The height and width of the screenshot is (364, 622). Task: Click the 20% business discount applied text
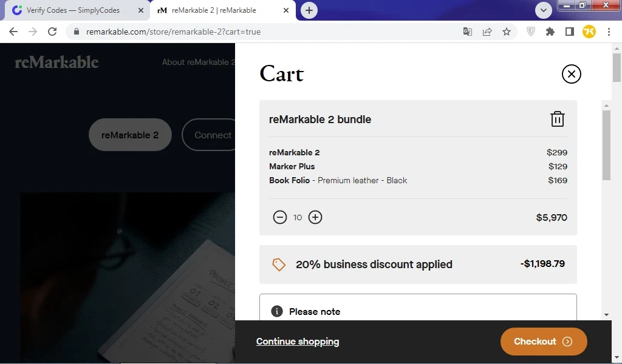(x=374, y=264)
